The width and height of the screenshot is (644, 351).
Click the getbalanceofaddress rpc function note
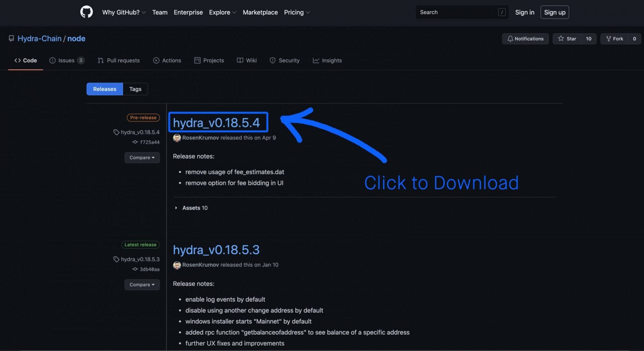[x=297, y=332]
